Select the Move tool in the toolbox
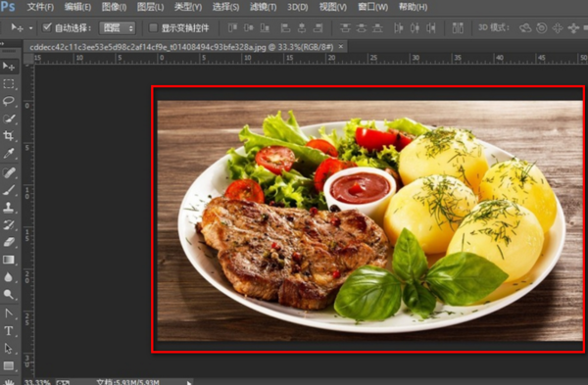588x385 pixels. tap(8, 67)
